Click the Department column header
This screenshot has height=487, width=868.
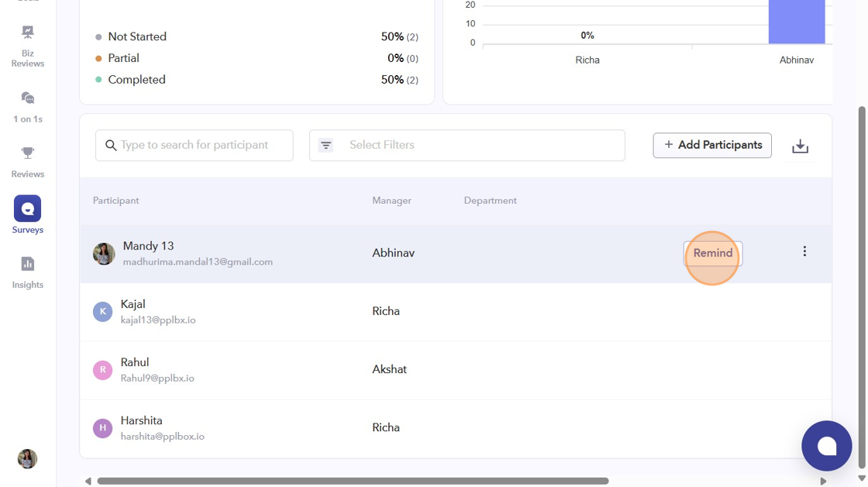point(490,201)
